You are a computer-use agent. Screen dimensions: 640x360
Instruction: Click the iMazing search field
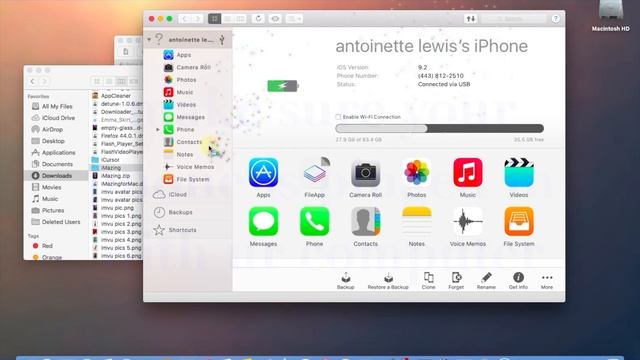pos(513,19)
